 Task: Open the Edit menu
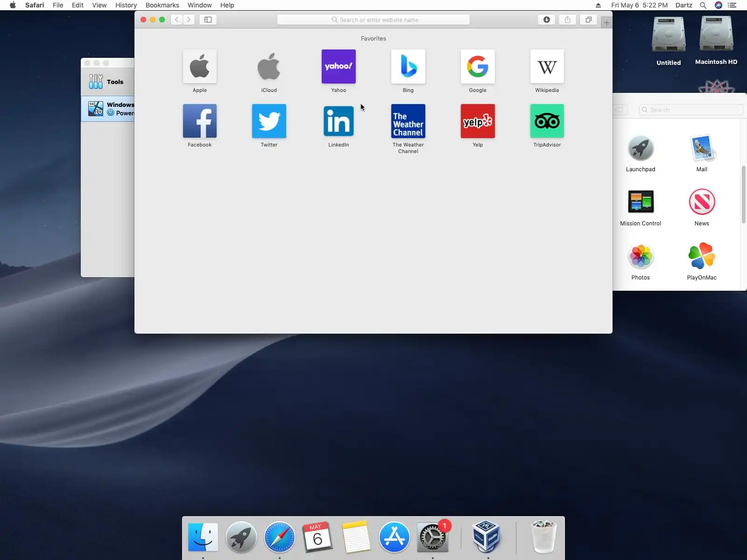pos(78,5)
